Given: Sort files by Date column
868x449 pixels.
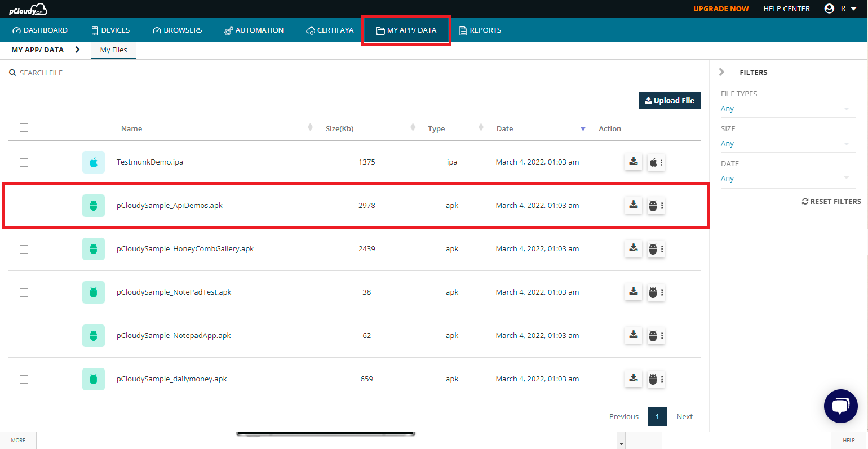Looking at the screenshot, I should [x=583, y=129].
